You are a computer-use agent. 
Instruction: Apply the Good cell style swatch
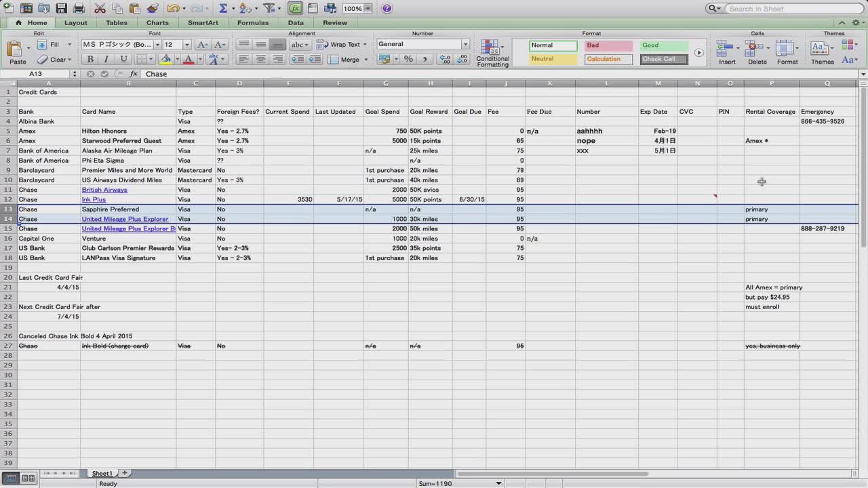(664, 45)
